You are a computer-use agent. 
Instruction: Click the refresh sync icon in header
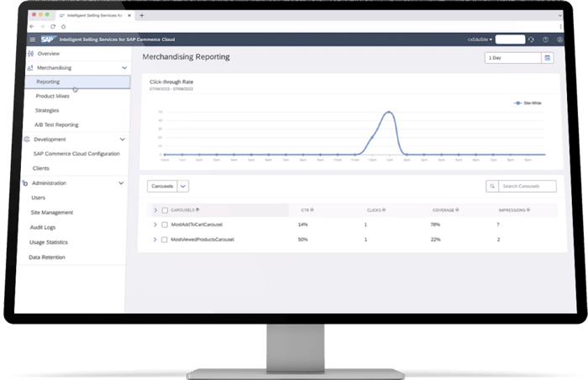(531, 40)
